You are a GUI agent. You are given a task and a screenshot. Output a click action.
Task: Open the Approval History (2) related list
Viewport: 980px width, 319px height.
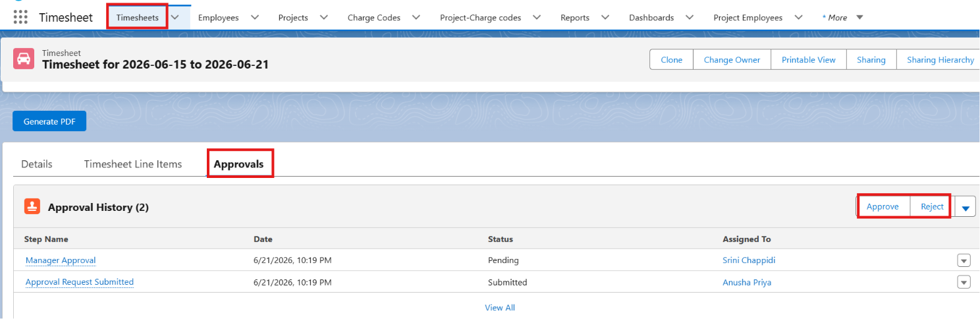coord(98,207)
